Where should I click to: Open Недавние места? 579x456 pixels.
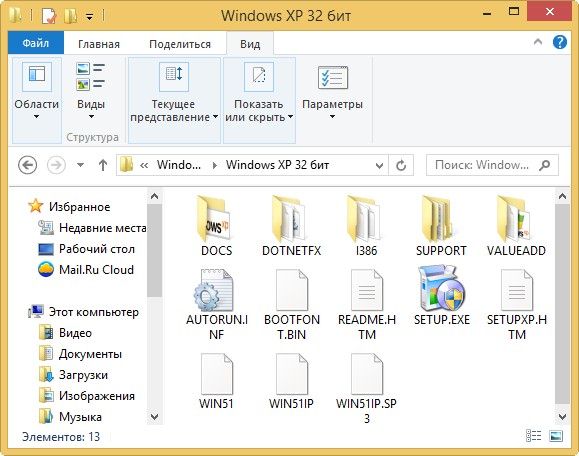(92, 228)
